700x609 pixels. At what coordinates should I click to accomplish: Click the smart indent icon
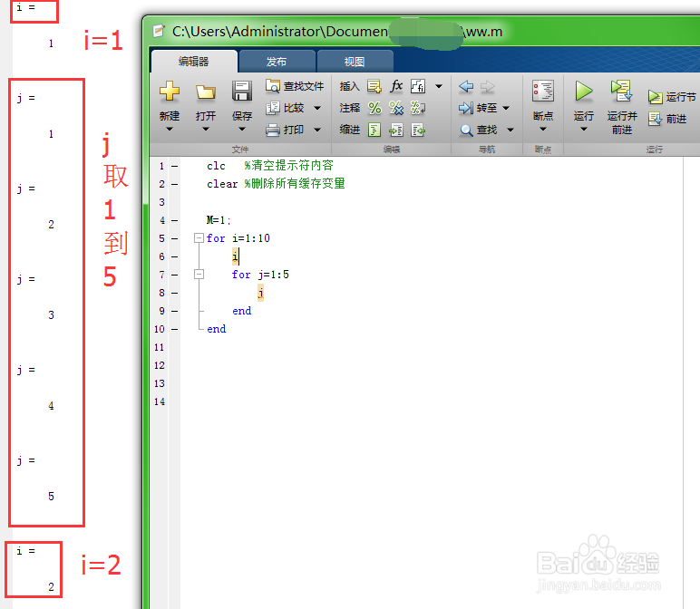tap(374, 130)
